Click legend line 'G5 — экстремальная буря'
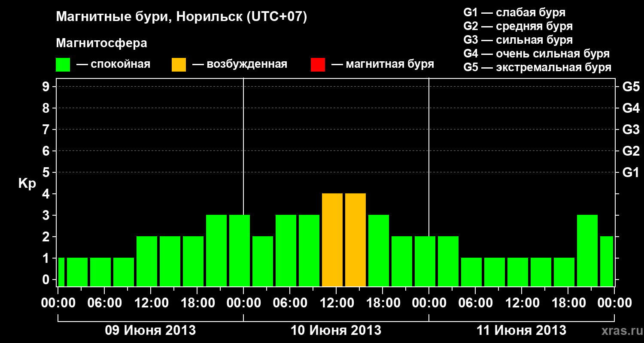Image resolution: width=644 pixels, height=343 pixels. [x=537, y=67]
